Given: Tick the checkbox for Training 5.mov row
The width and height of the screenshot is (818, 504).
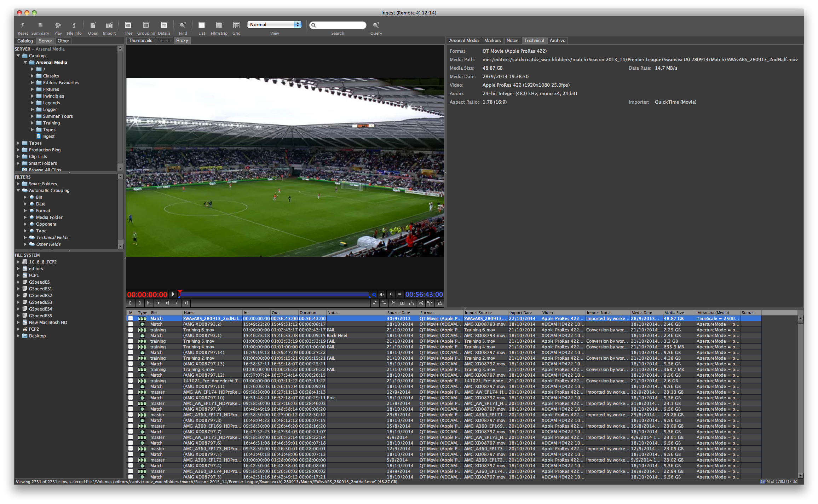Looking at the screenshot, I should coord(131,341).
